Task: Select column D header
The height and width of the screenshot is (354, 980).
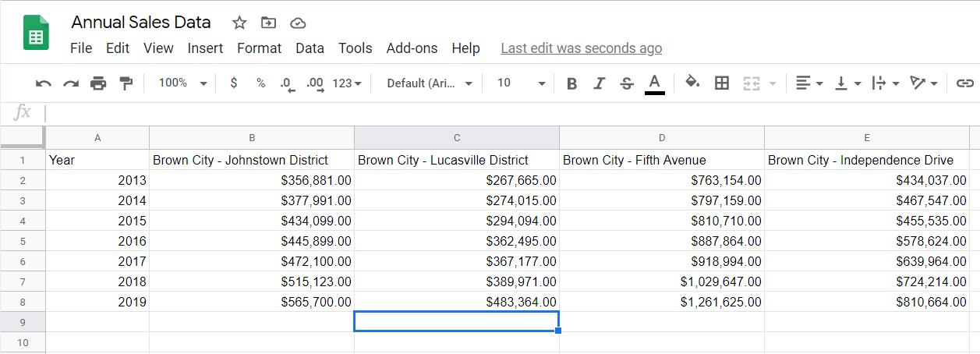Action: click(x=662, y=138)
